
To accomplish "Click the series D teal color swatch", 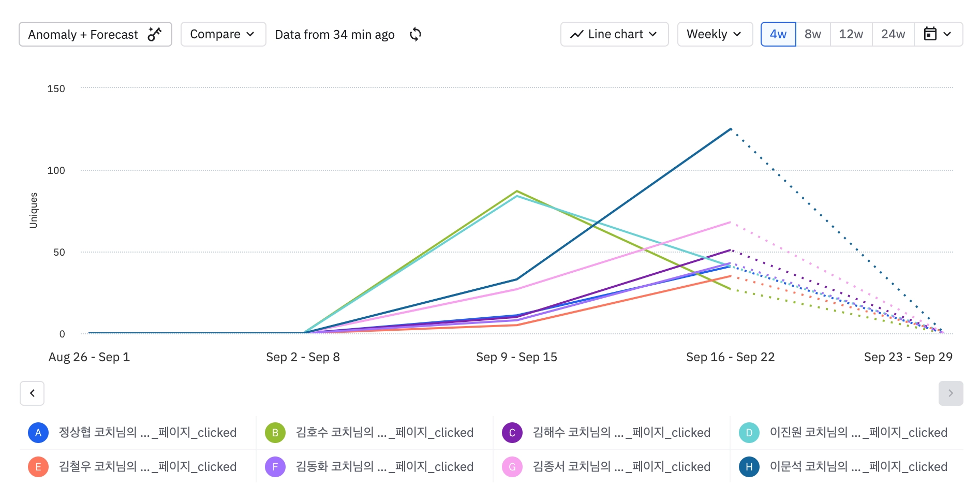I will point(749,433).
